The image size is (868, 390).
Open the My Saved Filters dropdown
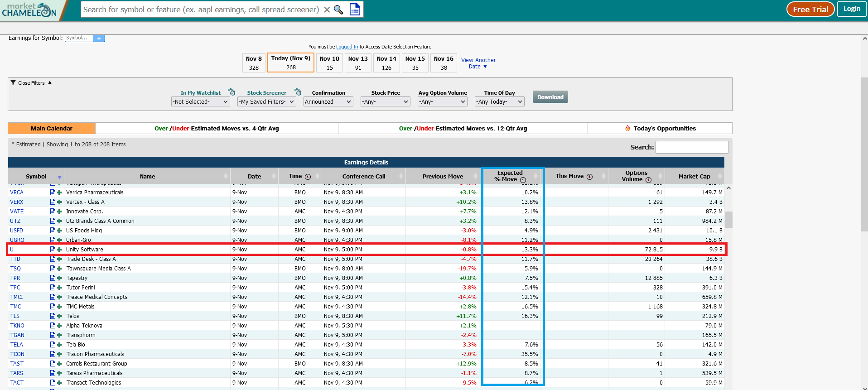point(267,102)
